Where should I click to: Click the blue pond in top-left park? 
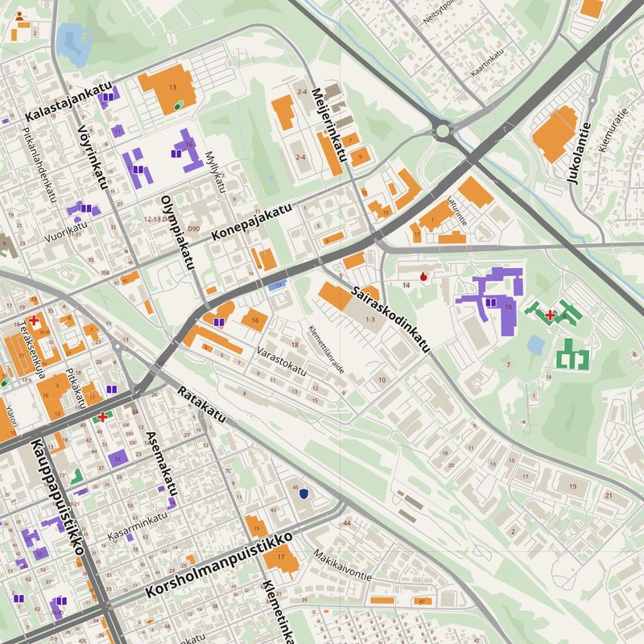[x=74, y=44]
